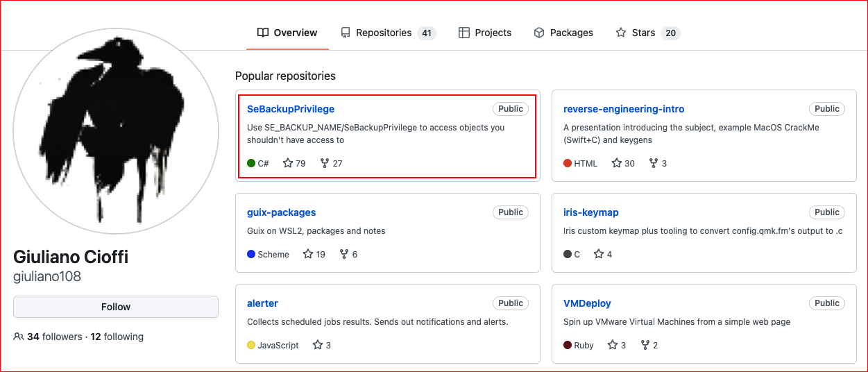View SeBackupPrivilege stargazers star icon
Viewport: 868px width, 372px height.
pyautogui.click(x=288, y=163)
